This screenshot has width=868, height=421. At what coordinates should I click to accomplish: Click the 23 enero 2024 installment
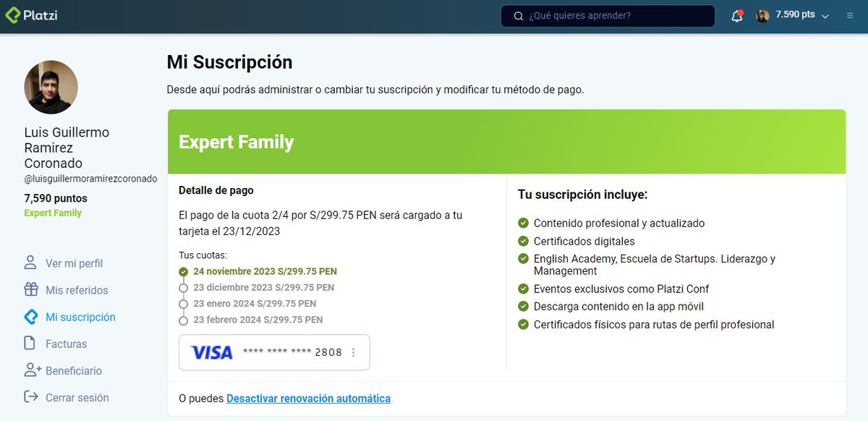coord(255,304)
